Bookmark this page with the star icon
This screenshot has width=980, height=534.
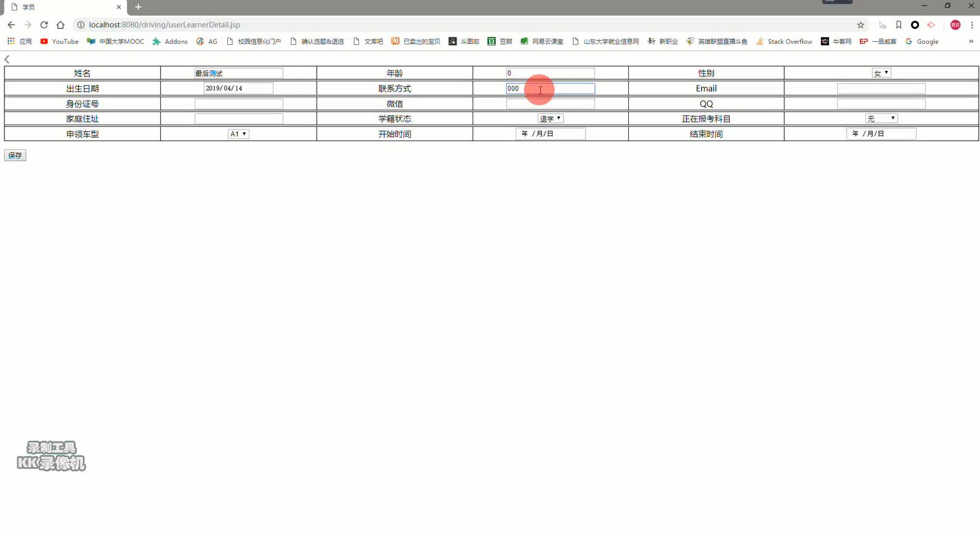pos(861,25)
